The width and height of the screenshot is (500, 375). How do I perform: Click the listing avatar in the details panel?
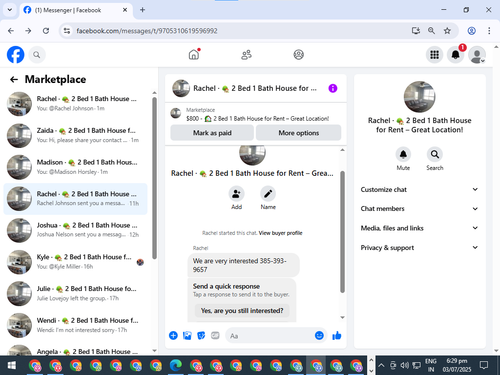[x=419, y=97]
